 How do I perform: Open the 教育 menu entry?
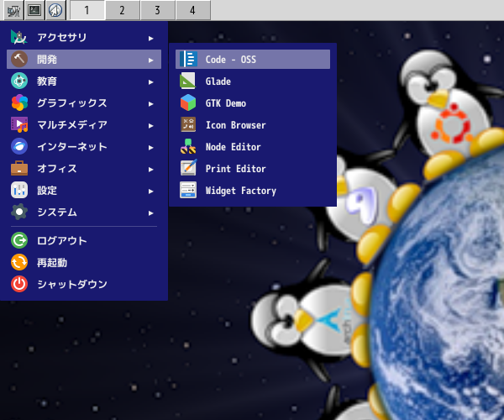pyautogui.click(x=84, y=81)
